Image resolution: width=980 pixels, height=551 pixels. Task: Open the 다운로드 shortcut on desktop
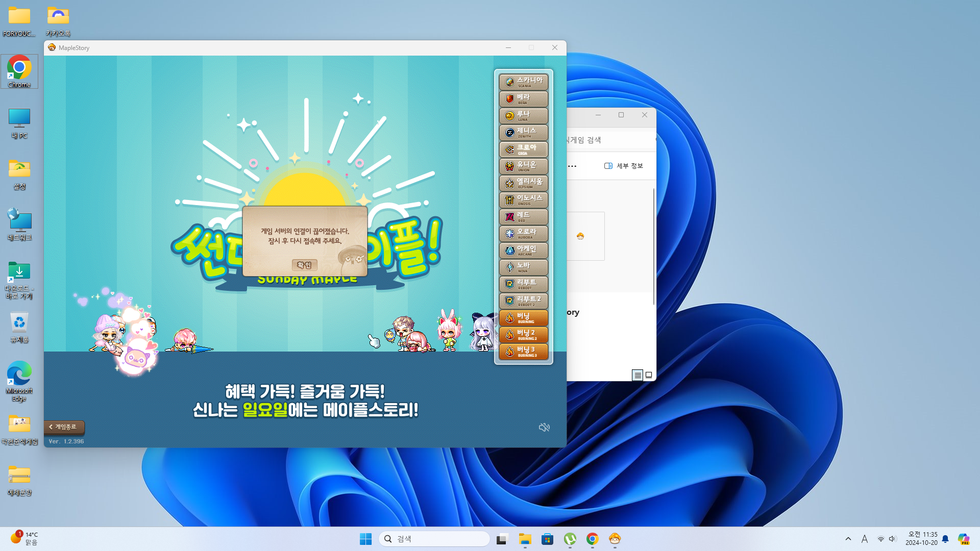[19, 280]
